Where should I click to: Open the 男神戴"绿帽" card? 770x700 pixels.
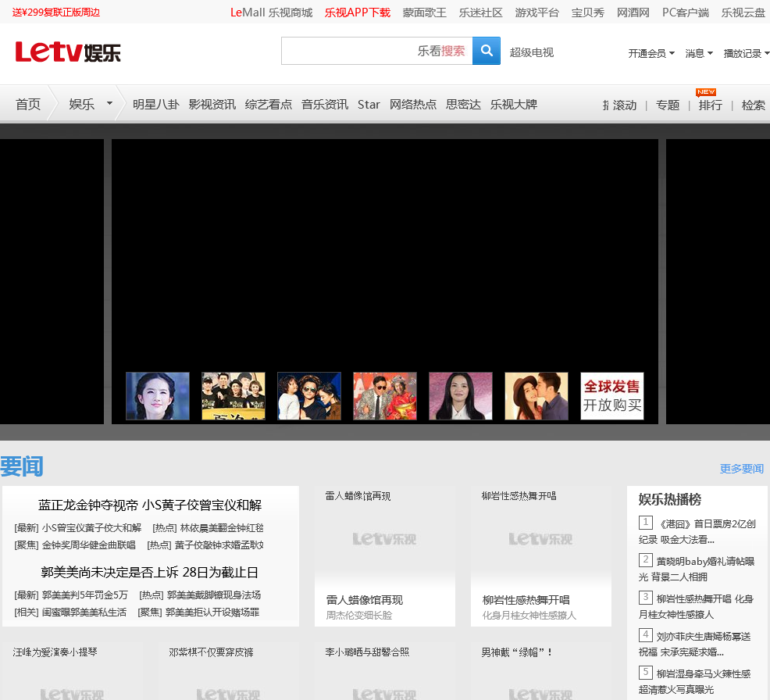click(x=541, y=671)
